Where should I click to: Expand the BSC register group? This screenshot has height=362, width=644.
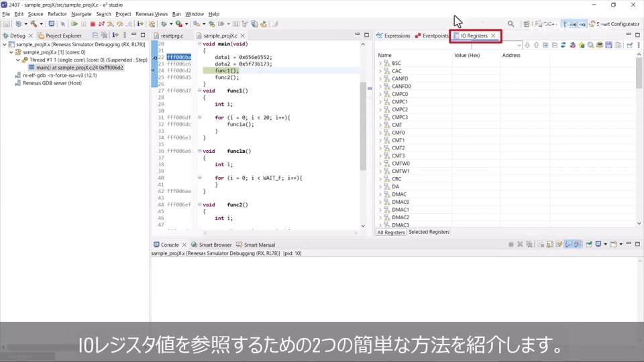(380, 63)
